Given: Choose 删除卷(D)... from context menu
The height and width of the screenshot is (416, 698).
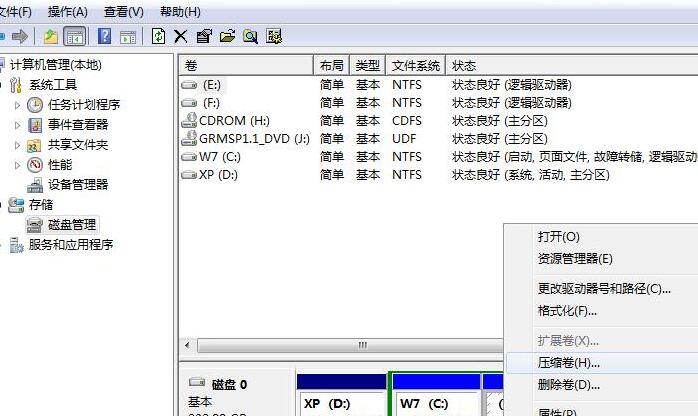Looking at the screenshot, I should coord(568,385).
